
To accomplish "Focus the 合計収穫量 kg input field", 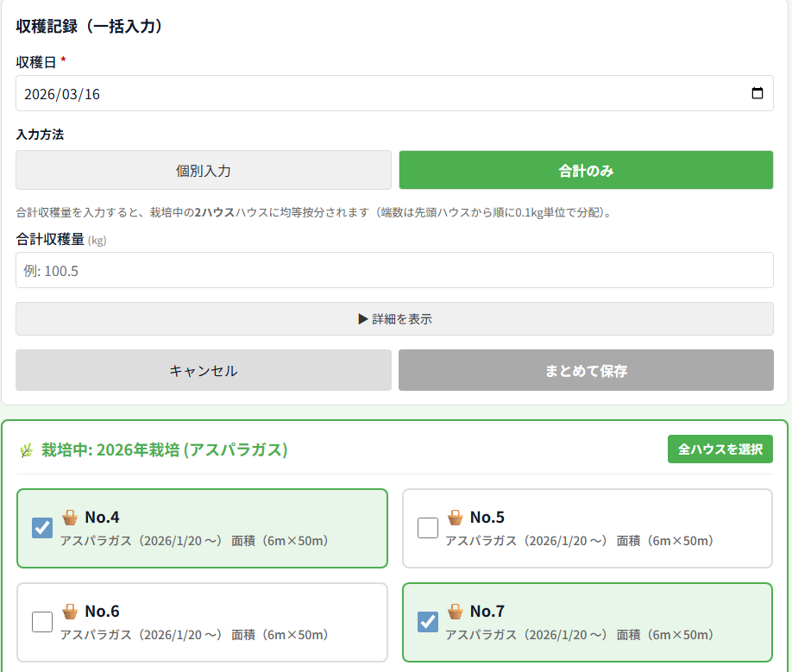I will [394, 271].
